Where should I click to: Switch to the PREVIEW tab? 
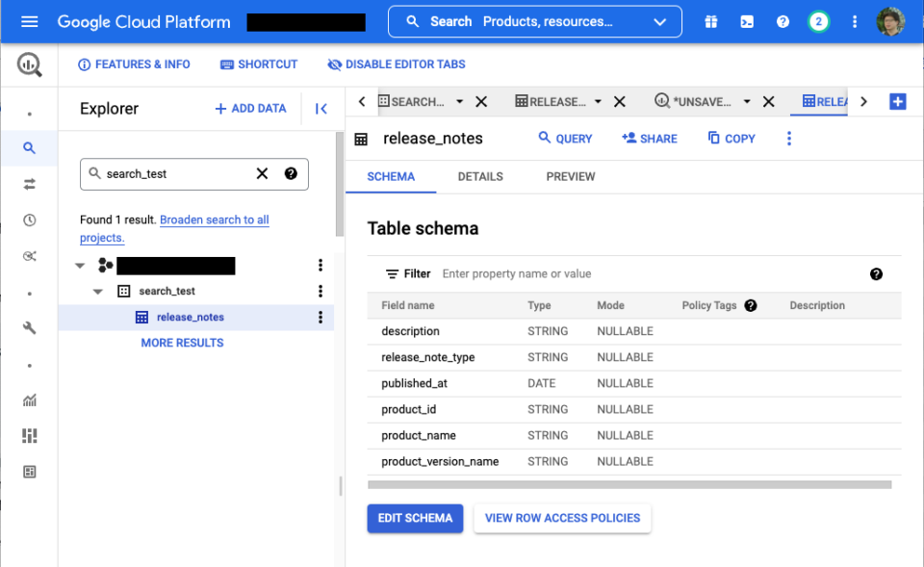tap(570, 176)
